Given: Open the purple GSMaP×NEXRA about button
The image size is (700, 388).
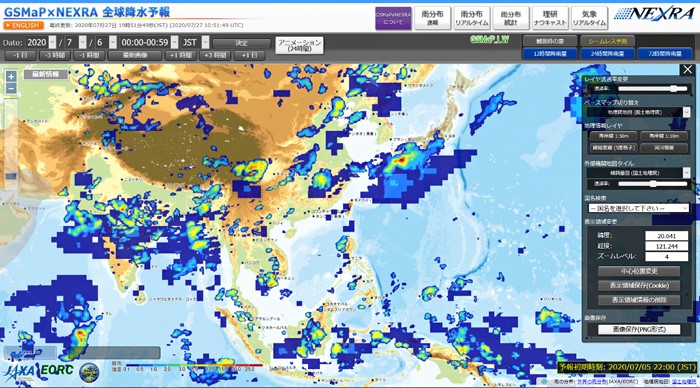Looking at the screenshot, I should (x=393, y=18).
